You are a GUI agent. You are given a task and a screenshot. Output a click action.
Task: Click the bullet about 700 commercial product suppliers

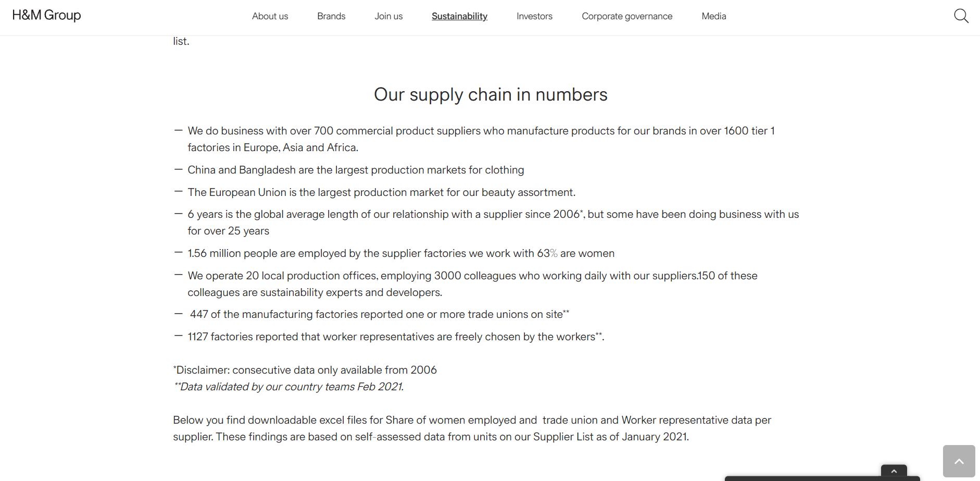[481, 131]
